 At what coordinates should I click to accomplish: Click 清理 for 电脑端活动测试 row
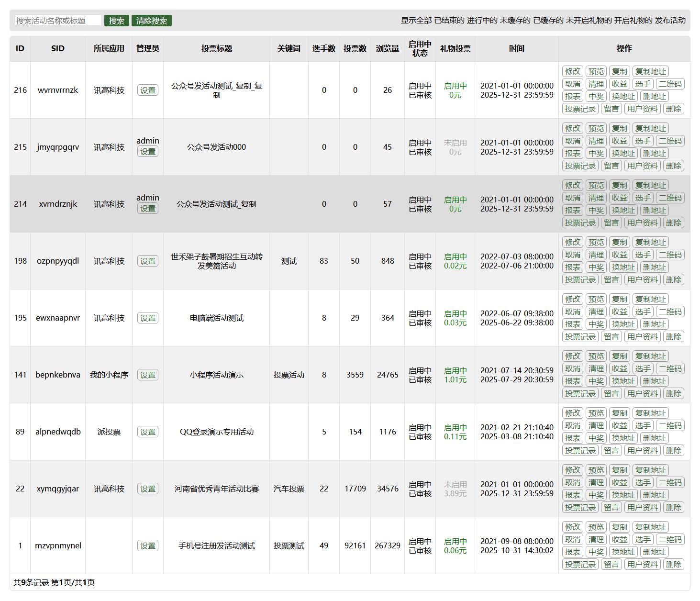(596, 312)
